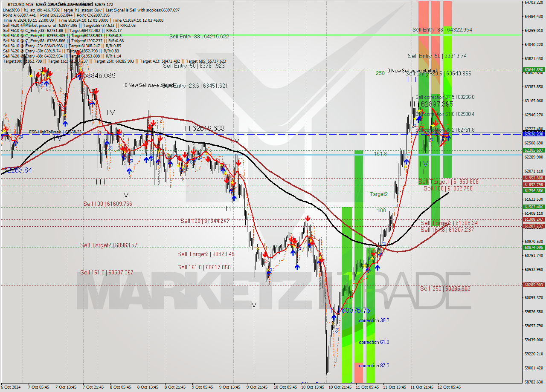Screen dimensions: 546x392
Task: Select the 'Sell 100 | 61852.798' label
Action: click(448, 188)
